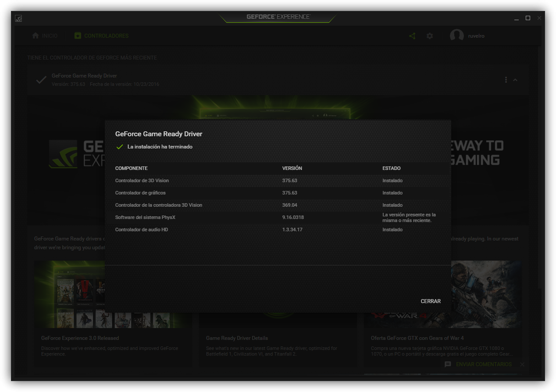
Task: Select the Controlador de 3D Vision row
Action: click(x=278, y=180)
